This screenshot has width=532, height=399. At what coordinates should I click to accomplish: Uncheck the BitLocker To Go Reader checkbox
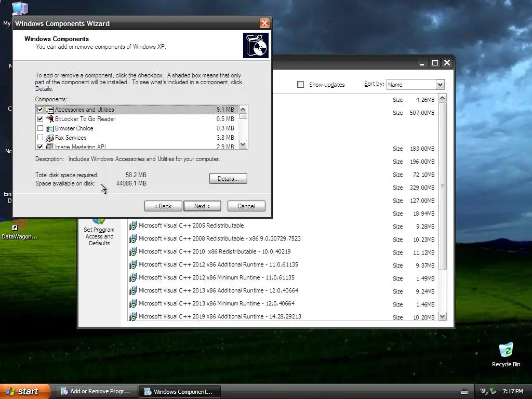[41, 119]
